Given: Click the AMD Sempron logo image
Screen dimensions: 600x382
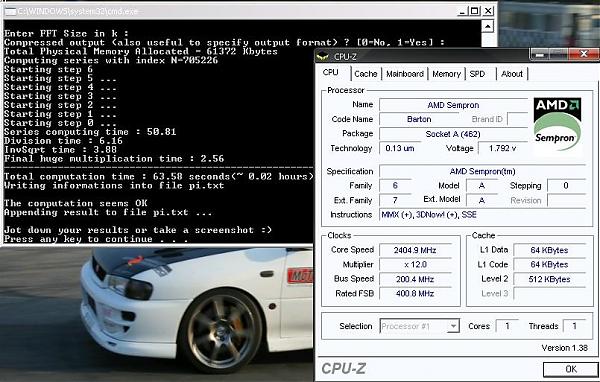Looking at the screenshot, I should pos(558,125).
